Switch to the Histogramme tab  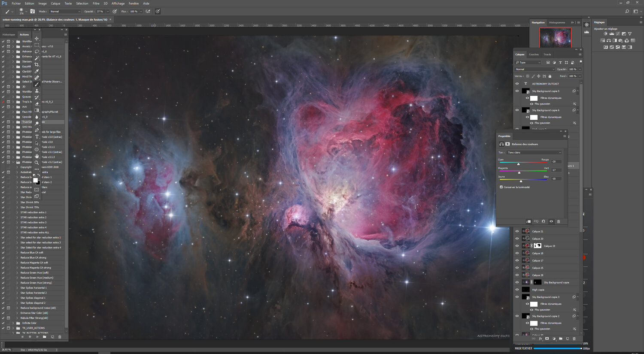(557, 23)
